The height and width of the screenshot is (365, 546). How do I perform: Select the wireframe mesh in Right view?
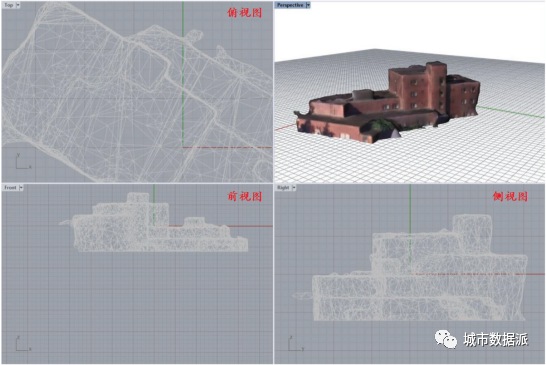coord(411,267)
